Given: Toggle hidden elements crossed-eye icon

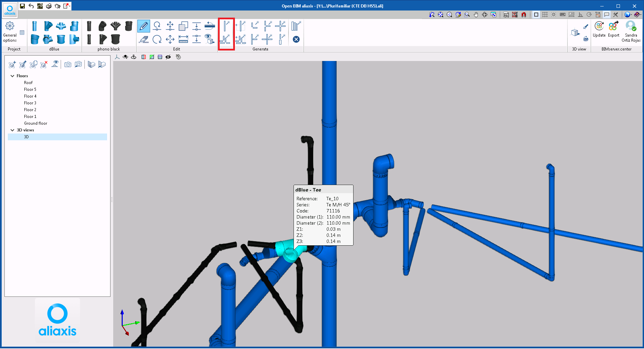Looking at the screenshot, I should [x=168, y=57].
